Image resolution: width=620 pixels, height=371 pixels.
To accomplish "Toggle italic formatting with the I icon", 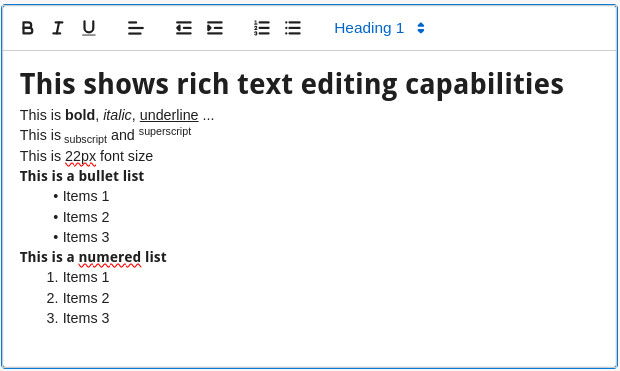I will pos(58,28).
